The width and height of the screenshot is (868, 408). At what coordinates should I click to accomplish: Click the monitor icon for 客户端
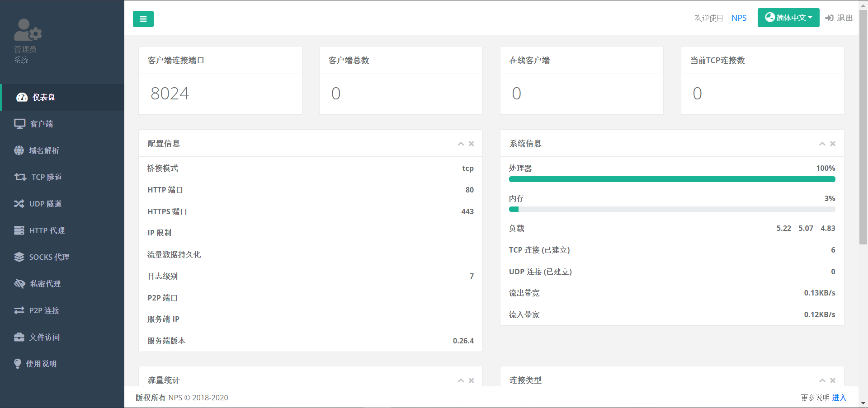tap(19, 124)
